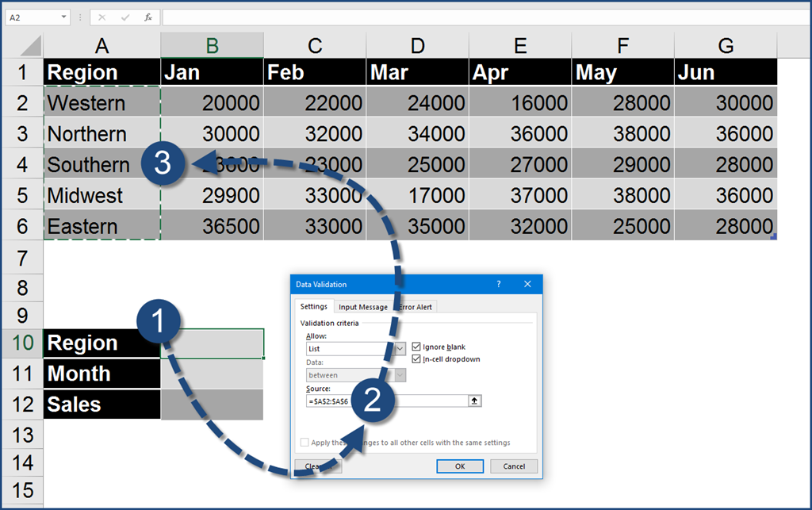This screenshot has width=812, height=510.
Task: Open Data Validation help question mark
Action: point(499,284)
